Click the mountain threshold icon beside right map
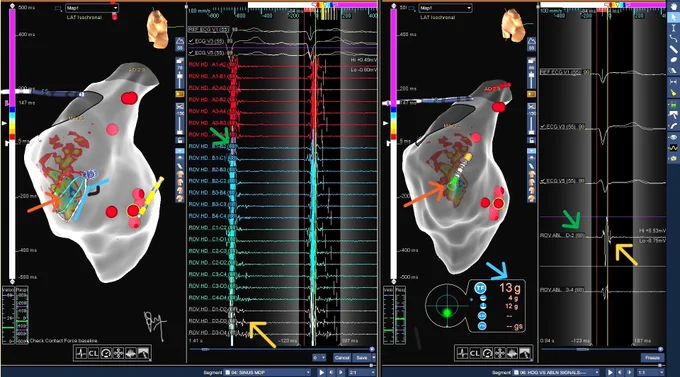680x377 pixels. tap(531, 41)
